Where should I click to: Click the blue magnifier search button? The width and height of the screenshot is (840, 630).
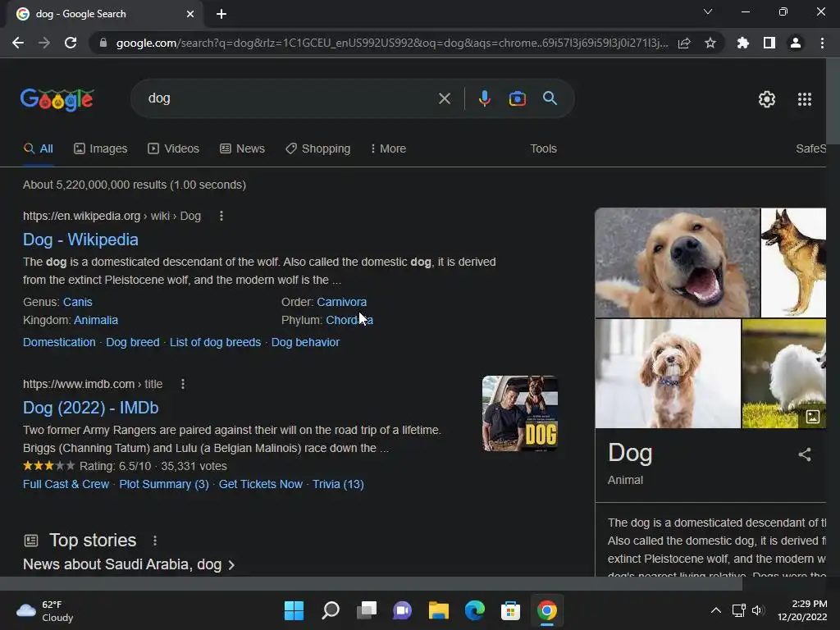pyautogui.click(x=550, y=98)
